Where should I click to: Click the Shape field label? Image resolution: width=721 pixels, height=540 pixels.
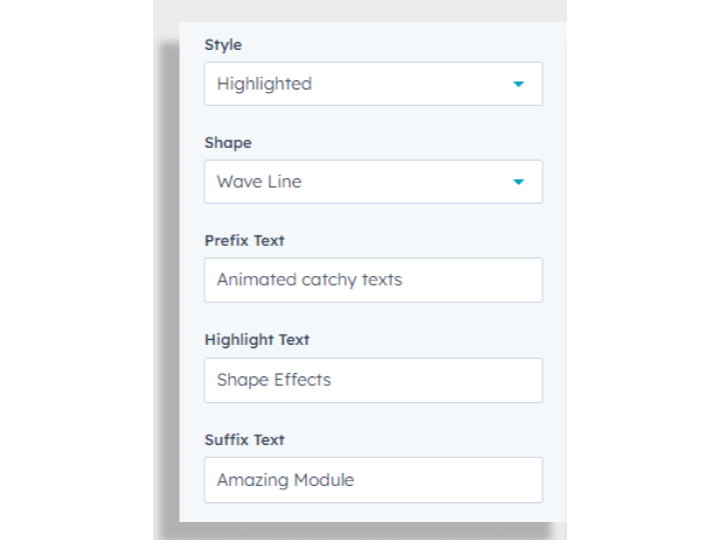point(228,143)
